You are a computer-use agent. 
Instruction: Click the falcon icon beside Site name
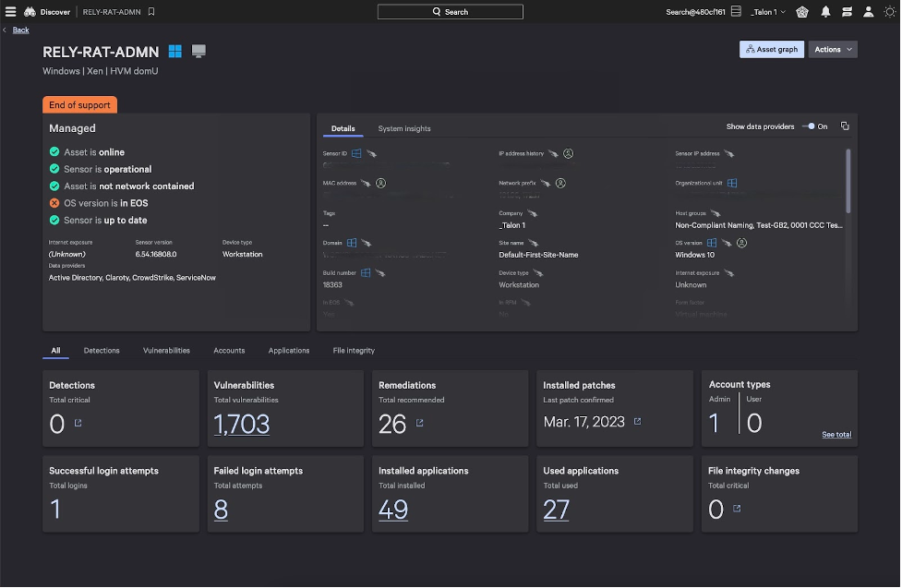pos(534,244)
